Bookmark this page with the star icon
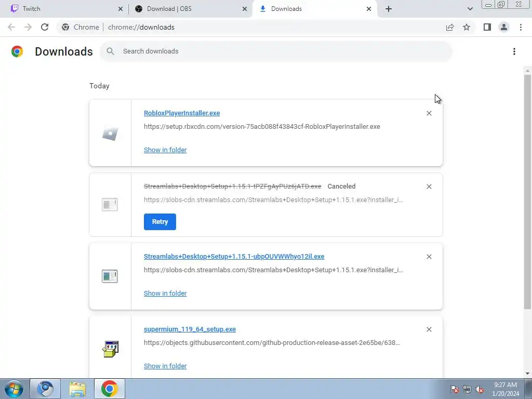 pyautogui.click(x=467, y=27)
